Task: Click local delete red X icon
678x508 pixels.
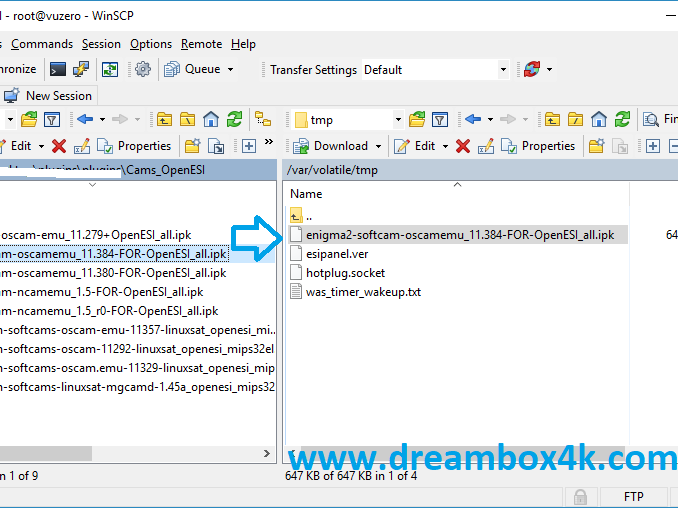Action: [x=59, y=146]
